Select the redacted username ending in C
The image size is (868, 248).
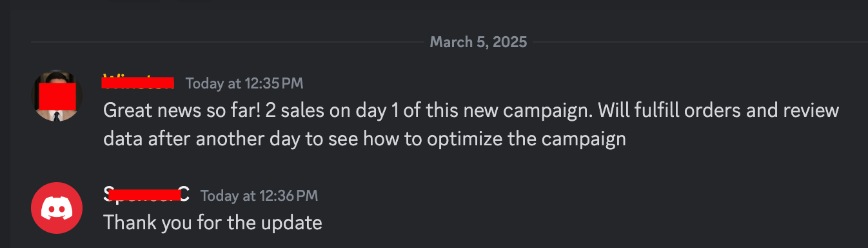[146, 194]
